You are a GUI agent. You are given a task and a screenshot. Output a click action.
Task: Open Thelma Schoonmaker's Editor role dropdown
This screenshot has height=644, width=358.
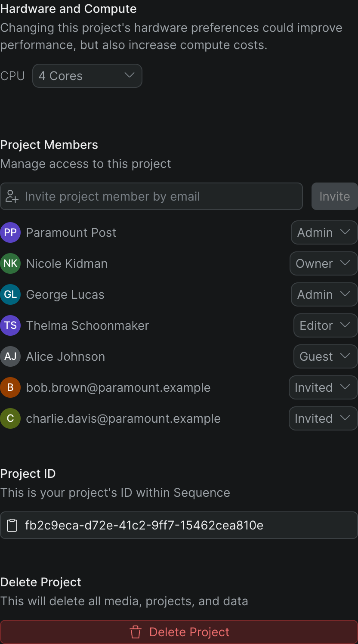[325, 325]
